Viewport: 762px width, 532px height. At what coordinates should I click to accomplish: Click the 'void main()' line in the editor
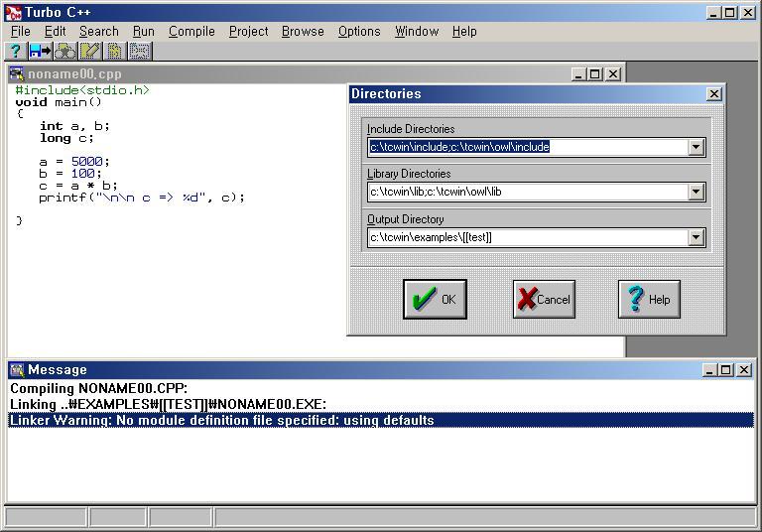pyautogui.click(x=59, y=102)
